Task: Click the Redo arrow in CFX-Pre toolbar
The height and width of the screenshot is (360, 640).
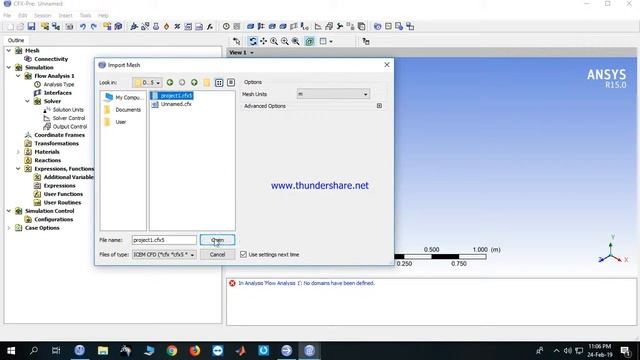Action: tap(94, 27)
